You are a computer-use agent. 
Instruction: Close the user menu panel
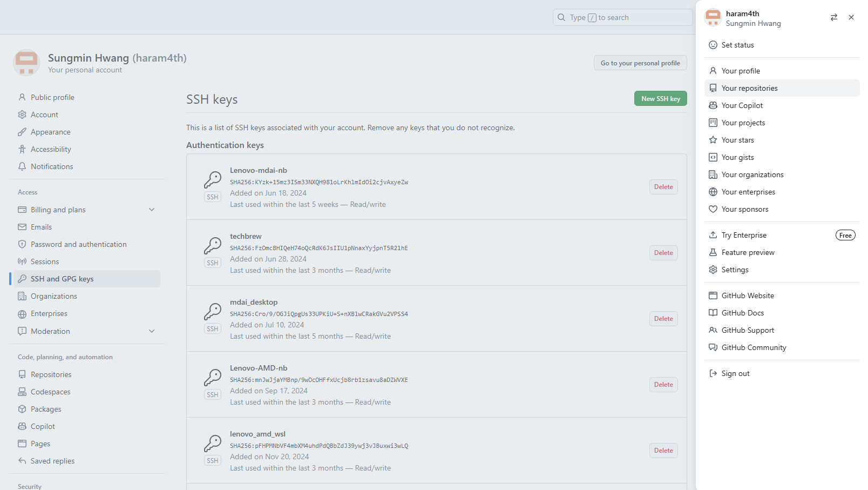pos(851,17)
